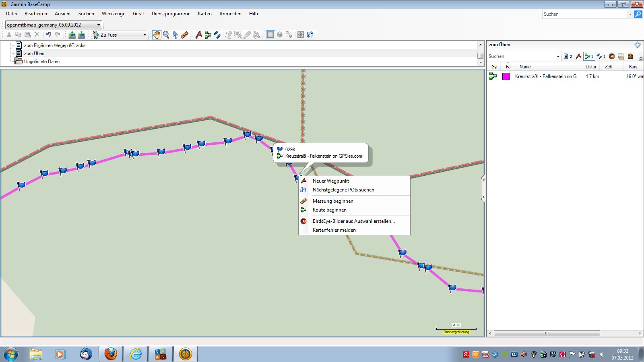Toggle 3D map view cube button
The height and width of the screenshot is (362, 644).
coord(280,35)
